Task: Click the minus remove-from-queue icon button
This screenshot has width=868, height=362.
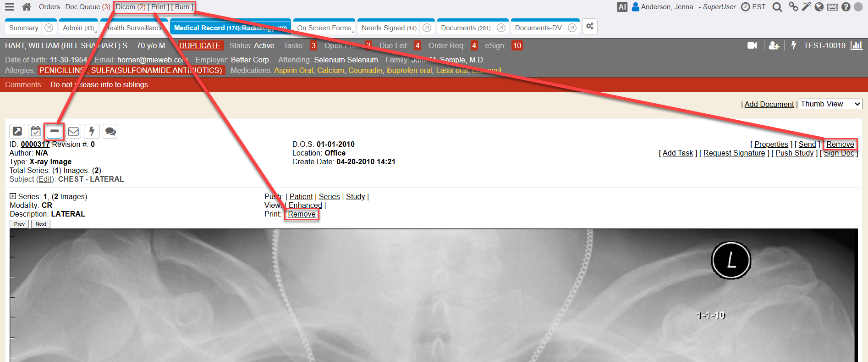Action: click(x=54, y=131)
